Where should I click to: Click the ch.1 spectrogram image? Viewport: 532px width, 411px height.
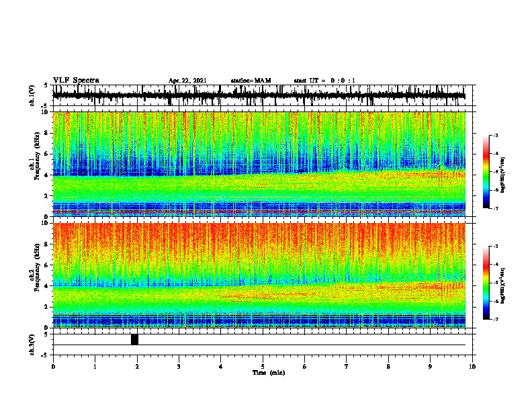(259, 164)
